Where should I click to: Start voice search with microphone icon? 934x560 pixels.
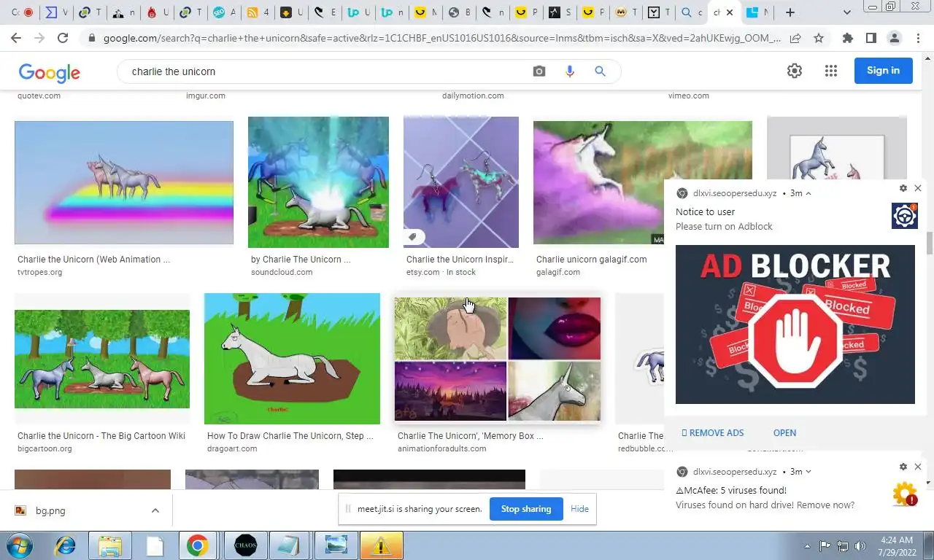coord(570,71)
